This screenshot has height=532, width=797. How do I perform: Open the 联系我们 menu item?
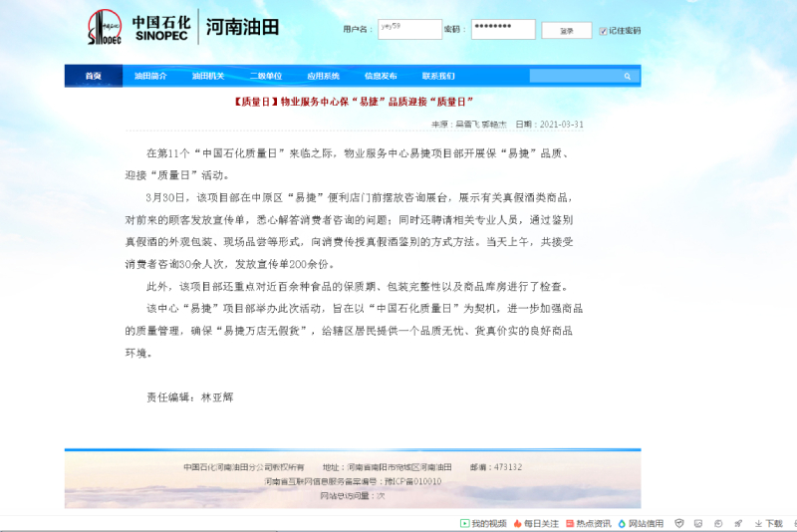pyautogui.click(x=438, y=77)
